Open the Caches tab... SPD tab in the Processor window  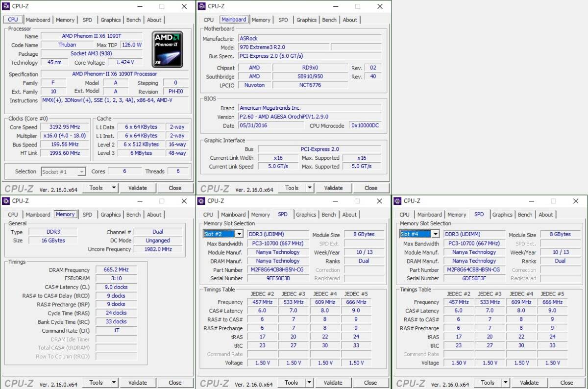coord(87,20)
